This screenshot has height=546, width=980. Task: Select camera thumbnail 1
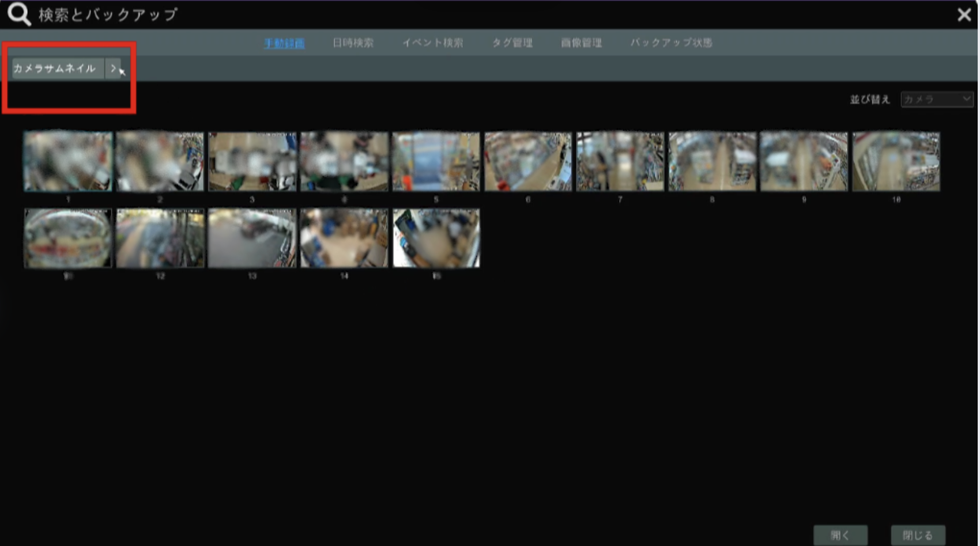click(x=68, y=161)
